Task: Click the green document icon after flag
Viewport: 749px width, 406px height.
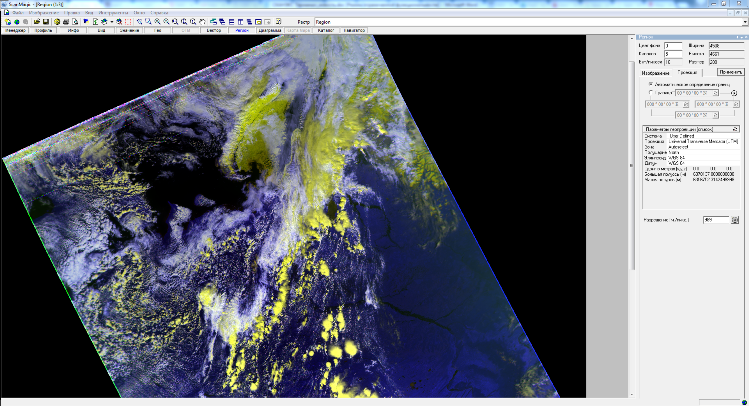Action: click(x=95, y=22)
